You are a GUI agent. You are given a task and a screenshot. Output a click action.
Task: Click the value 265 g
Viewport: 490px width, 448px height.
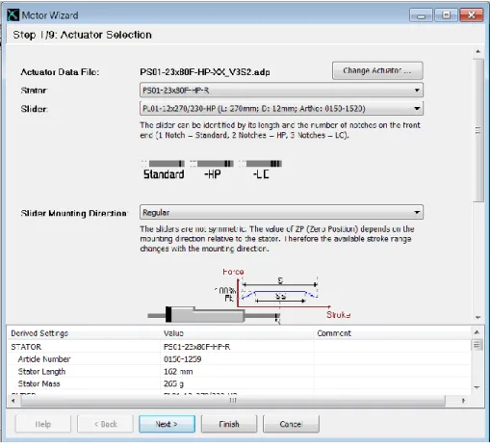tap(173, 383)
